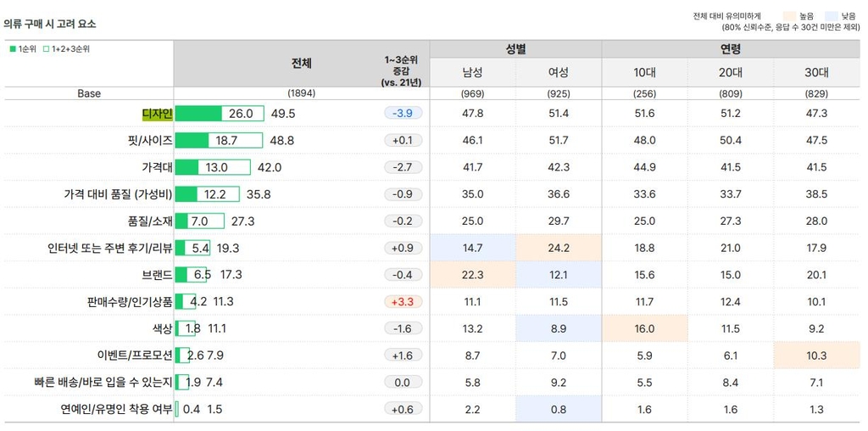Click the highlighted 24.2 cell under 여성
868x431 pixels.
pos(559,248)
